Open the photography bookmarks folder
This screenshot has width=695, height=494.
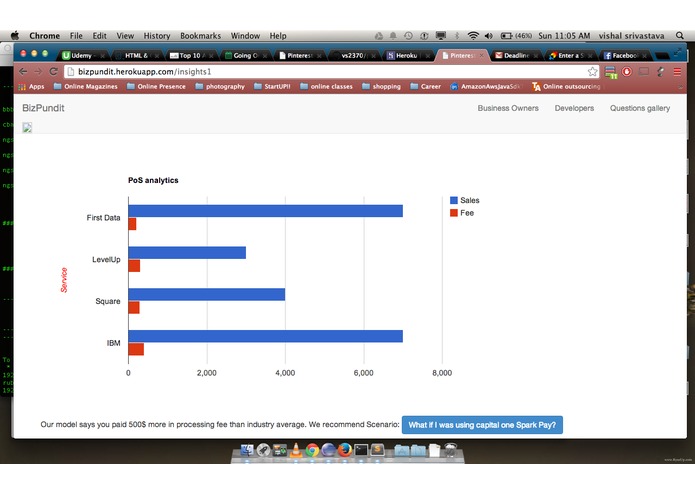point(220,86)
